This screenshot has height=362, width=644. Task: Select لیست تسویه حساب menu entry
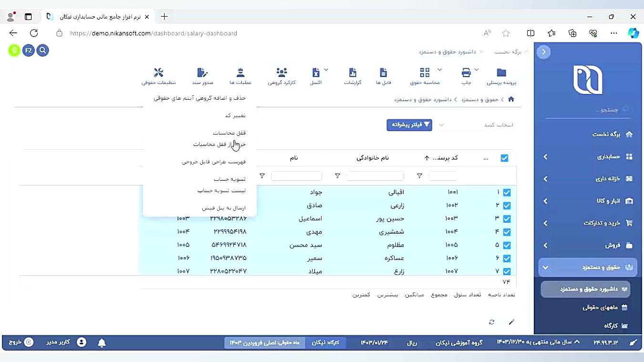[x=221, y=190]
